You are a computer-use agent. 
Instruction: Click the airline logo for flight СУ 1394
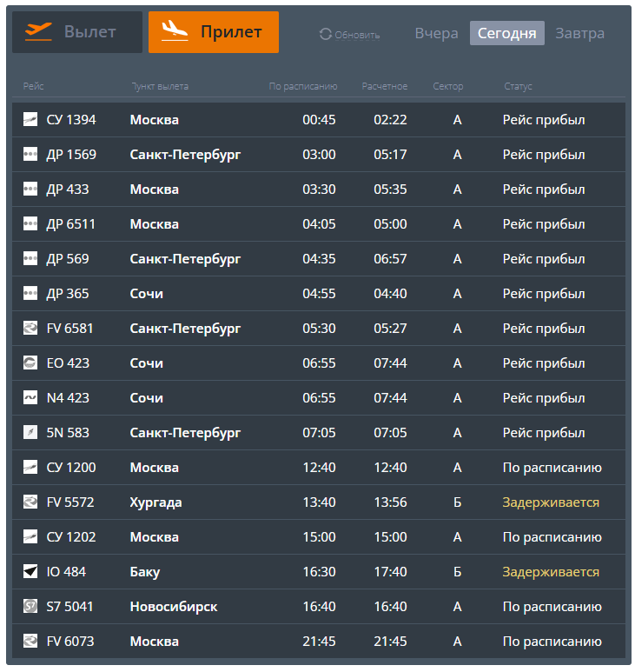tap(30, 120)
